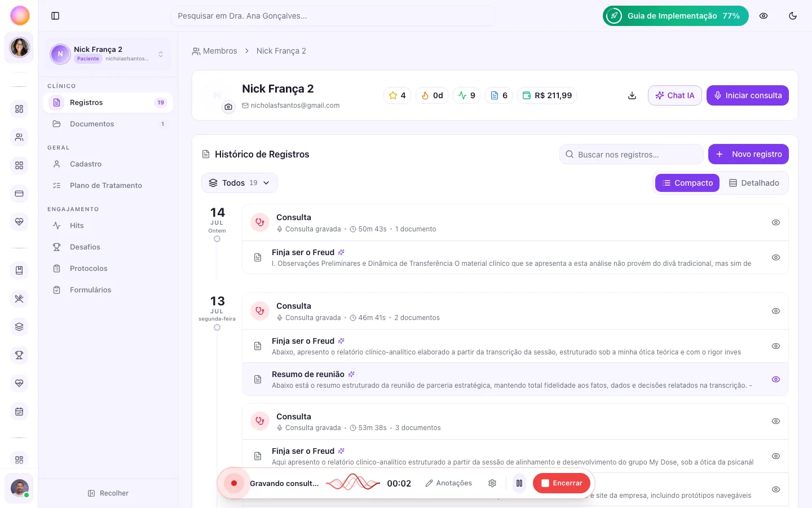The image size is (812, 508).
Task: Open recording settings gear icon
Action: 492,483
